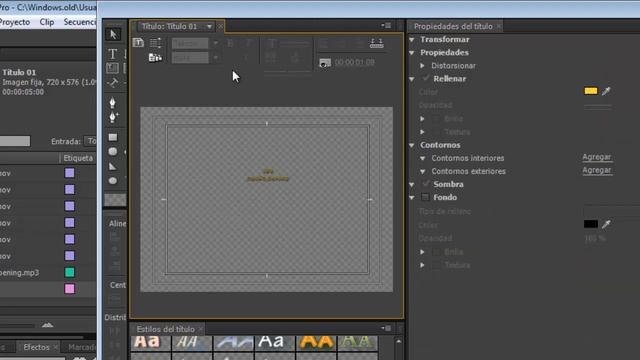Select the Rectangle shape tool
The height and width of the screenshot is (360, 640).
[x=113, y=137]
